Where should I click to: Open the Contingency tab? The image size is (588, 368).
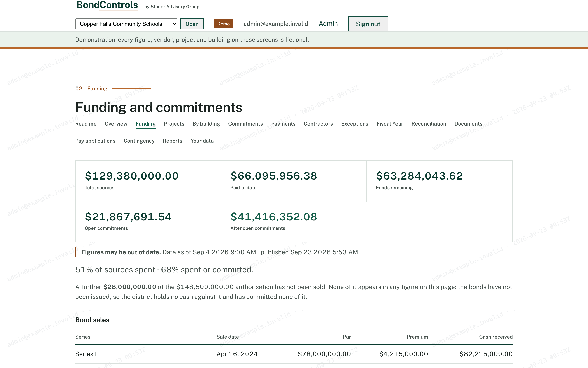pyautogui.click(x=139, y=141)
